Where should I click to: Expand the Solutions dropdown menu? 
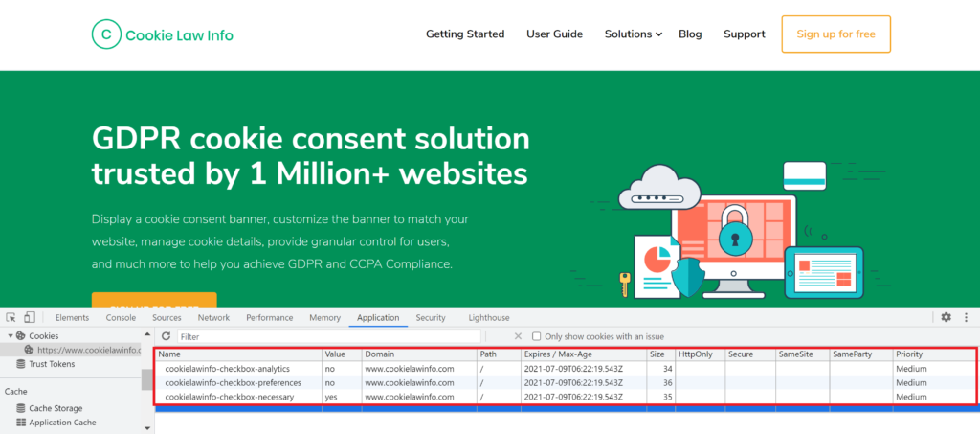[x=634, y=34]
